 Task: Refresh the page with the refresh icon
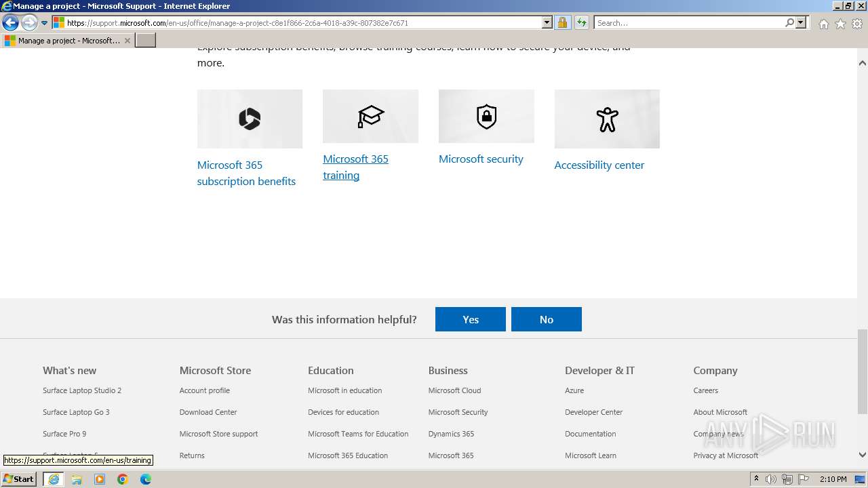(582, 23)
